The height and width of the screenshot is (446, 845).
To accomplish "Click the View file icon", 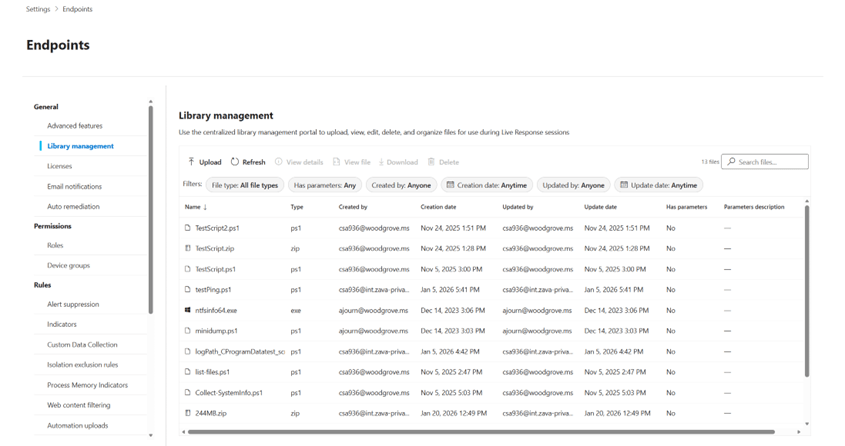I will (x=337, y=162).
